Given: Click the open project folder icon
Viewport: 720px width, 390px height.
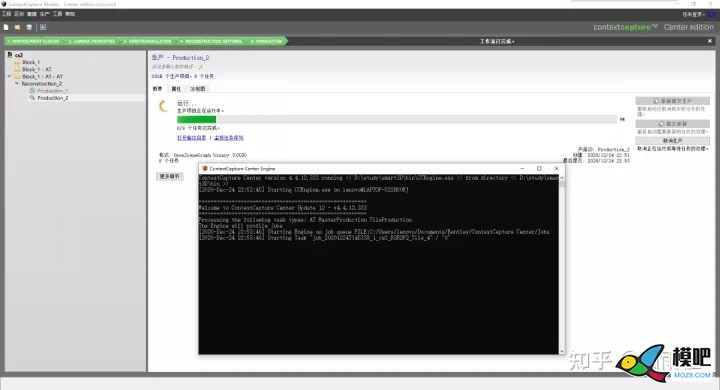Looking at the screenshot, I should (17, 28).
